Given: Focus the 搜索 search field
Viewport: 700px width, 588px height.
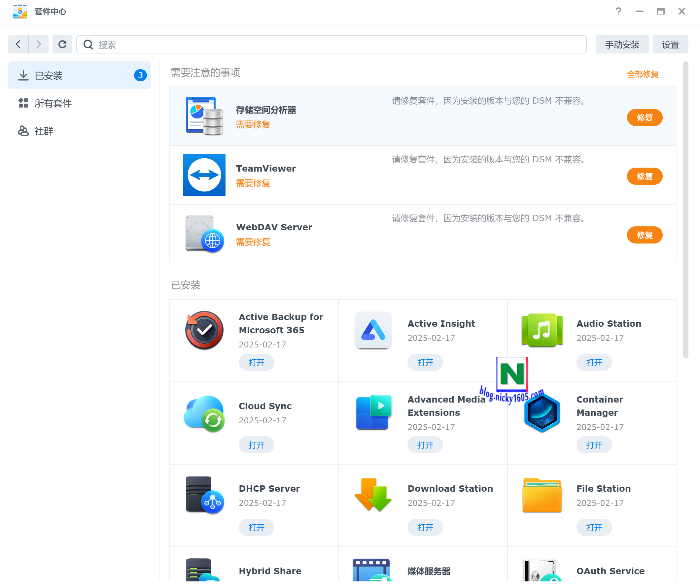Looking at the screenshot, I should (x=331, y=44).
